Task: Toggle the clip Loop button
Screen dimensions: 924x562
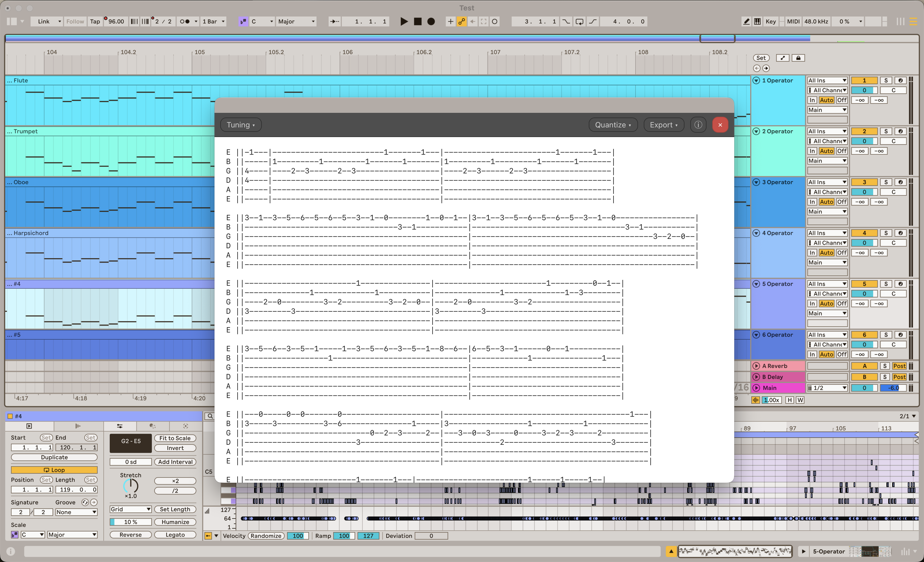Action: [54, 470]
